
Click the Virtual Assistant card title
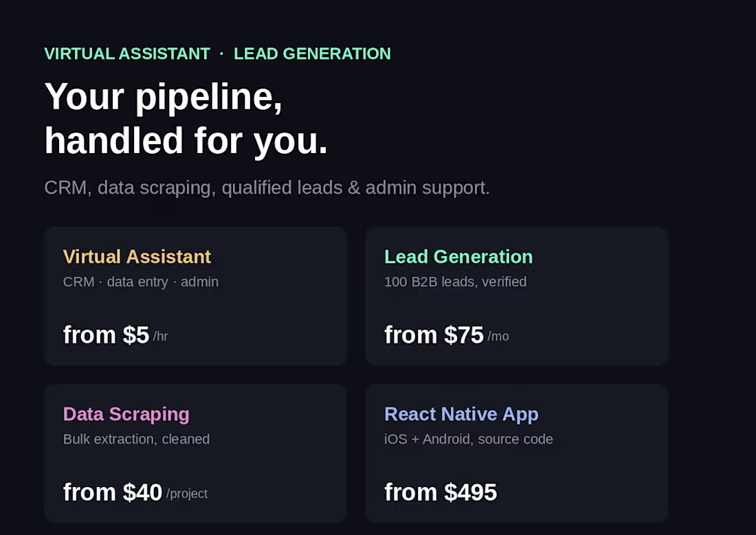(137, 257)
